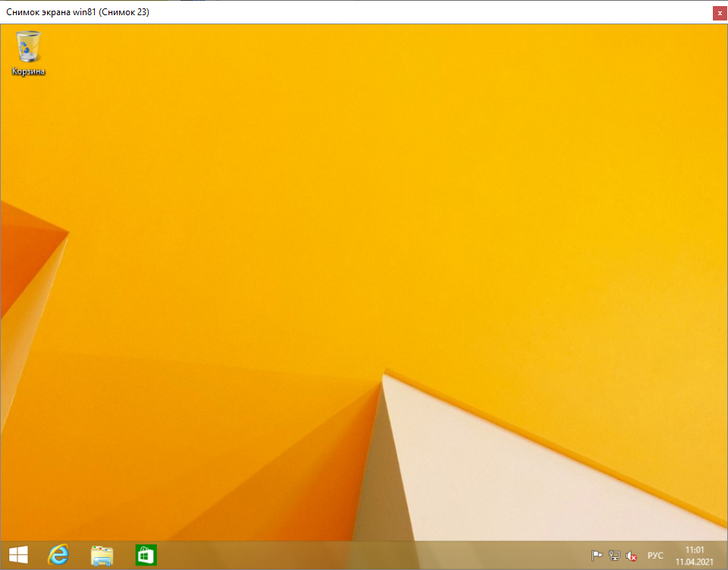Open the clock showing 11:01 11.04.2021
The height and width of the screenshot is (570, 728).
(695, 556)
